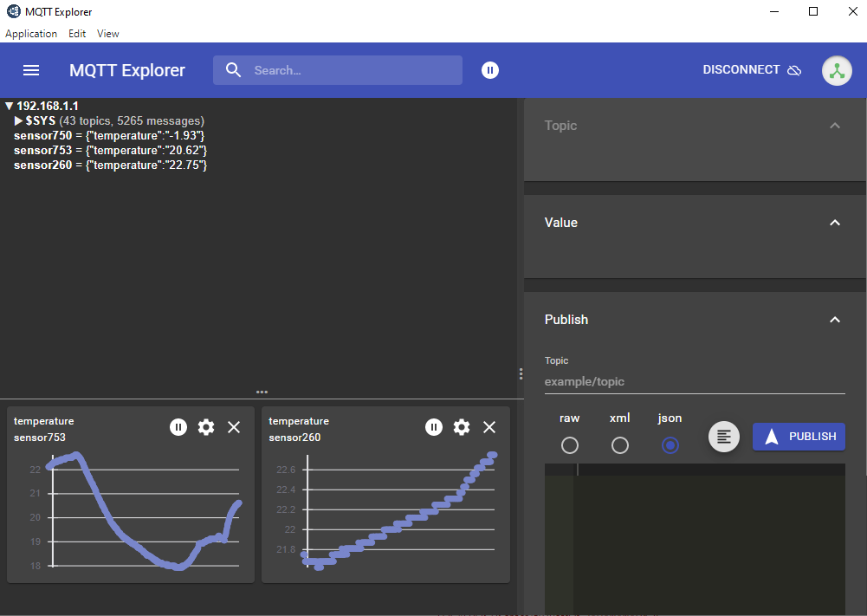Expand the $SYS topic tree
Image resolution: width=867 pixels, height=616 pixels.
click(x=19, y=120)
